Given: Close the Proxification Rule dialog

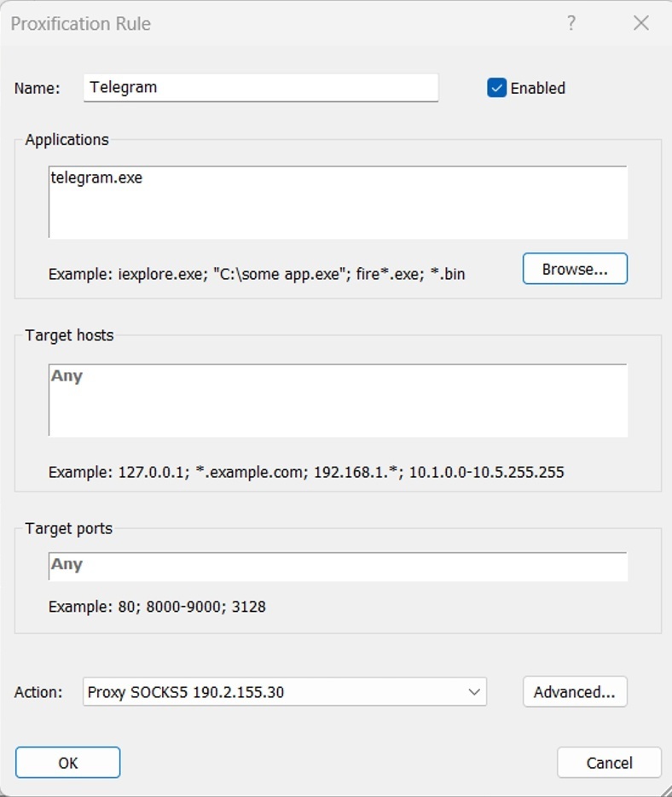Looking at the screenshot, I should point(641,23).
